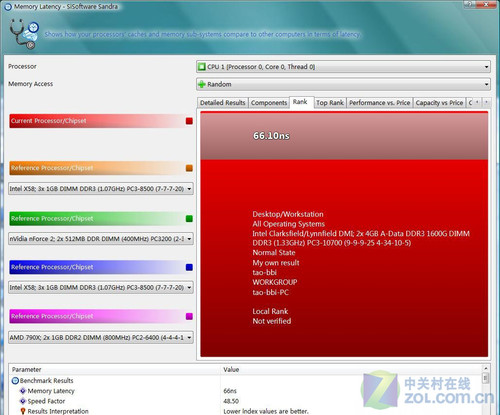Click the green plus icon beside Random

tap(201, 84)
